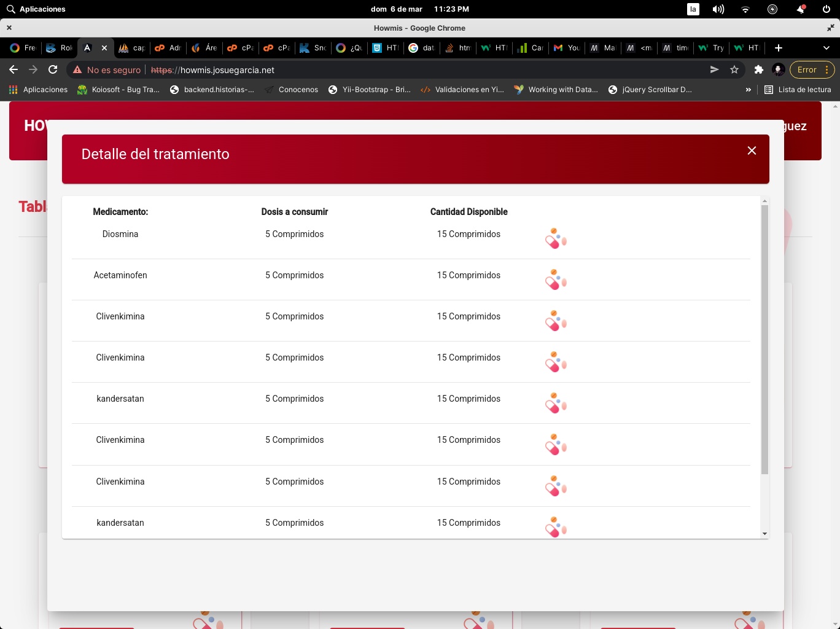This screenshot has width=840, height=629.
Task: Close the Detalle del tratamiento dialog
Action: click(x=752, y=150)
